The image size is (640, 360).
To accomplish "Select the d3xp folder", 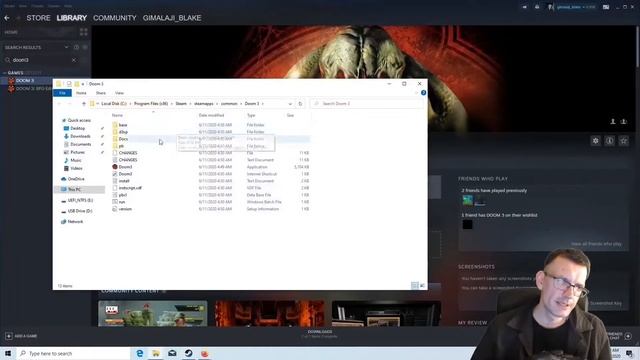I will pyautogui.click(x=123, y=132).
